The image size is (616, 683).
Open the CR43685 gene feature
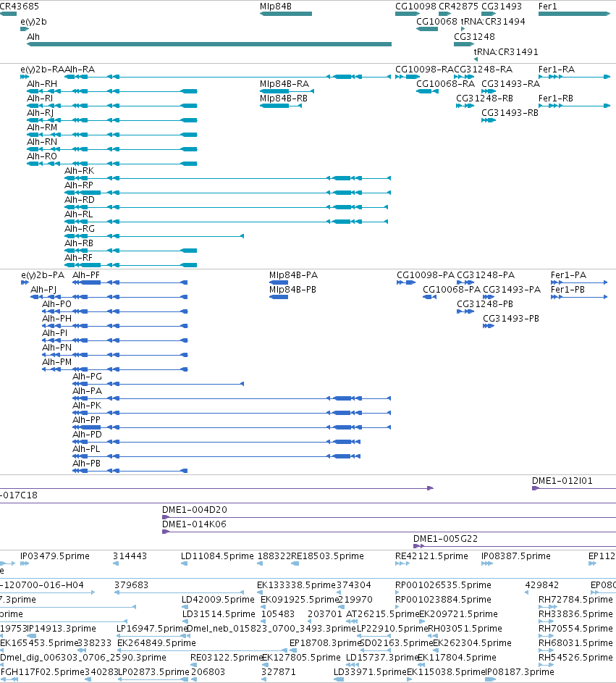tap(8, 14)
